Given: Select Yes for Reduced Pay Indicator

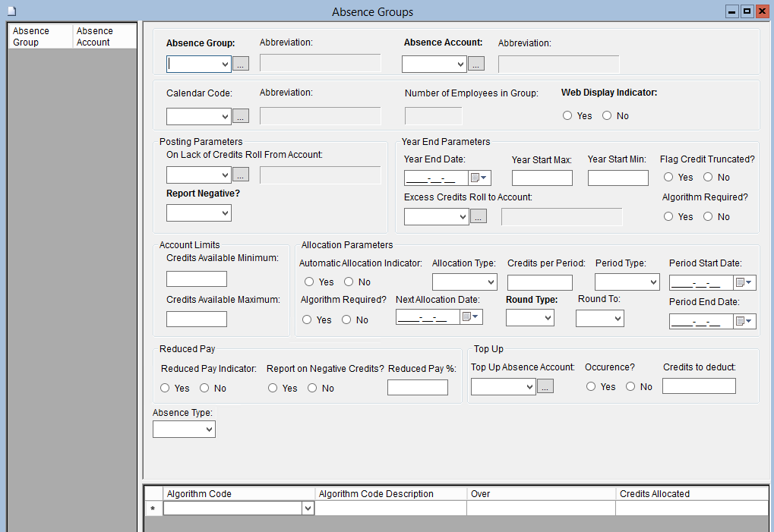Looking at the screenshot, I should [165, 389].
